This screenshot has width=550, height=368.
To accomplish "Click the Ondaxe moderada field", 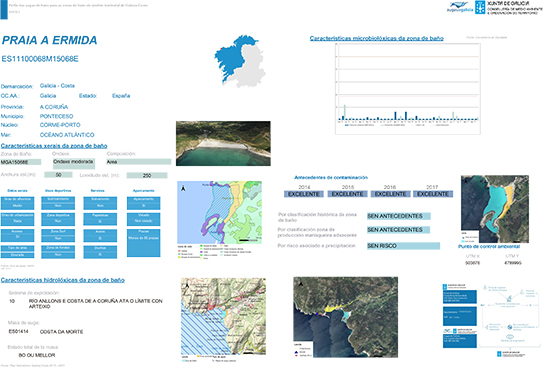I will 74,162.
